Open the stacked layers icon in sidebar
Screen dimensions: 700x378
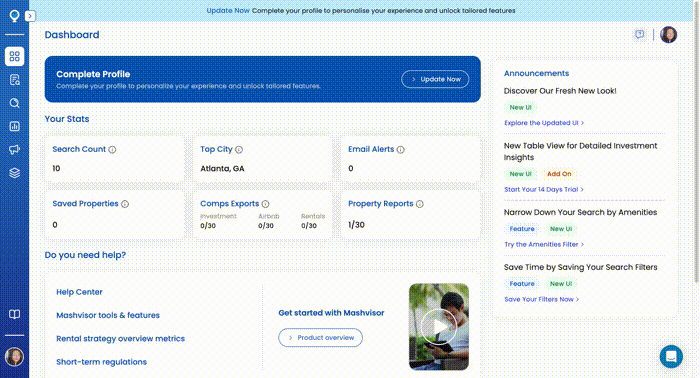tap(14, 173)
